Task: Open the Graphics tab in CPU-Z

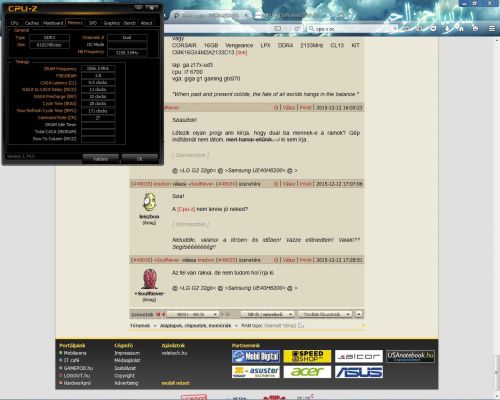Action: pos(111,23)
